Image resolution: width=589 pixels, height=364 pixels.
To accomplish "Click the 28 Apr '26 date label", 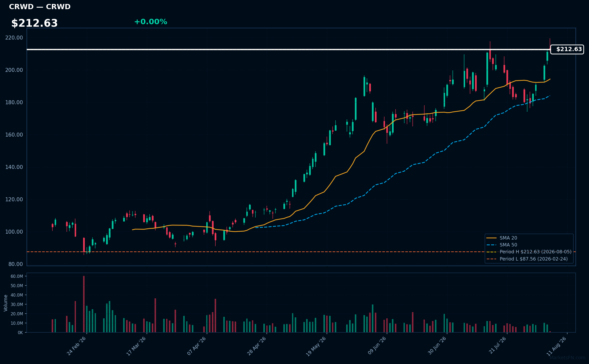I will coord(256,346).
